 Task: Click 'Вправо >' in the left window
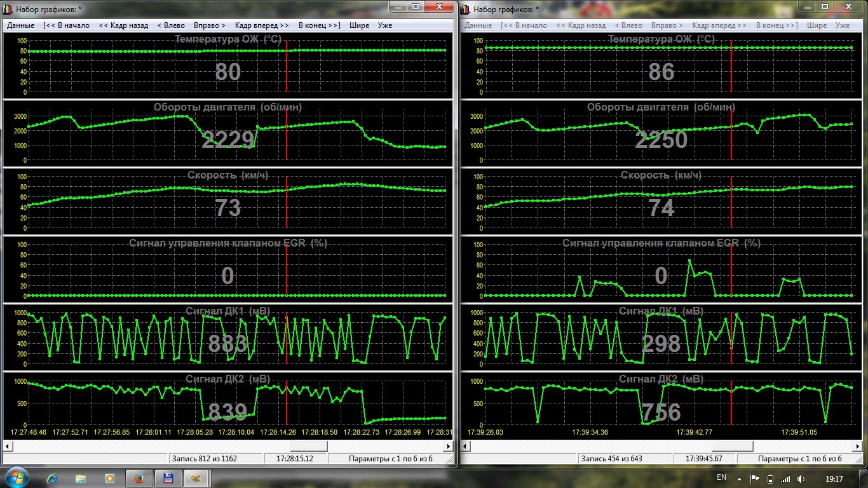pyautogui.click(x=210, y=25)
